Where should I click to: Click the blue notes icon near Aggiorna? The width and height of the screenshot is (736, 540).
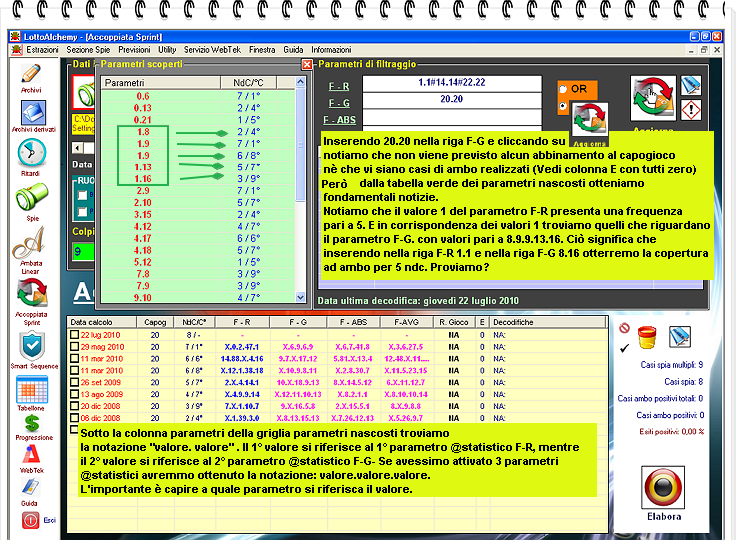coord(690,85)
